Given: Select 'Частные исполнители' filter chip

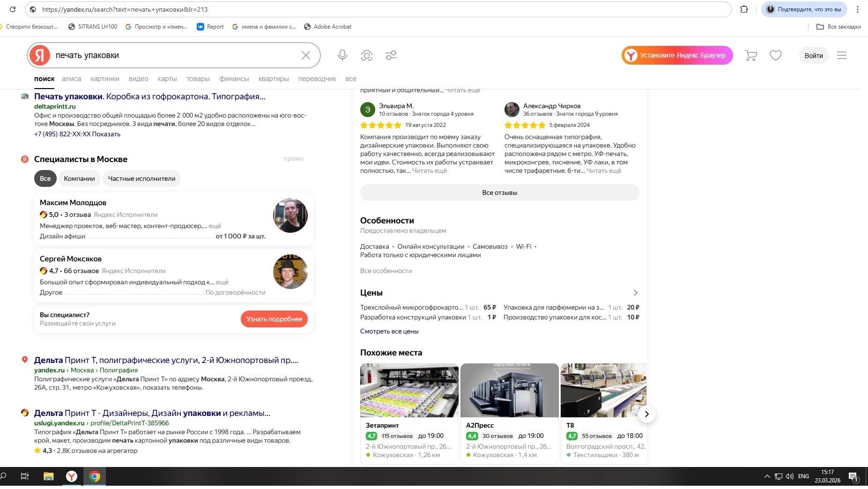Looking at the screenshot, I should pyautogui.click(x=141, y=178).
